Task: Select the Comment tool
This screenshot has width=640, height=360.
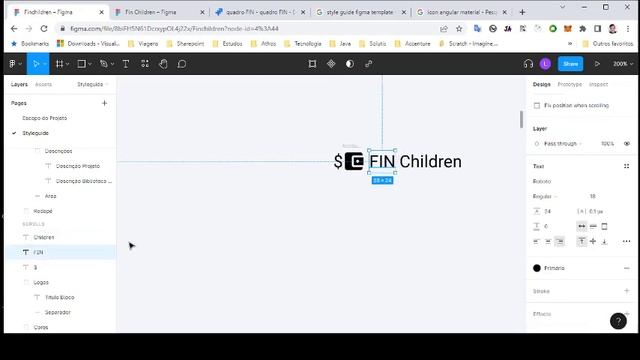Action: click(x=182, y=64)
